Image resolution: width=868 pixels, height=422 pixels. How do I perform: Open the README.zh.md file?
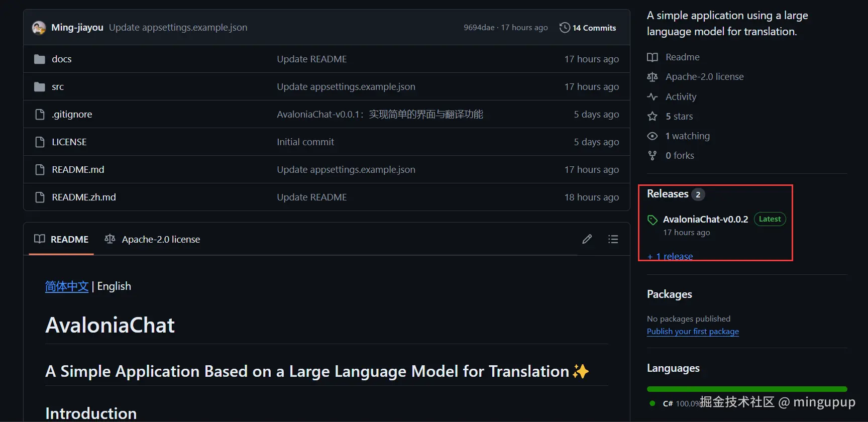click(84, 197)
